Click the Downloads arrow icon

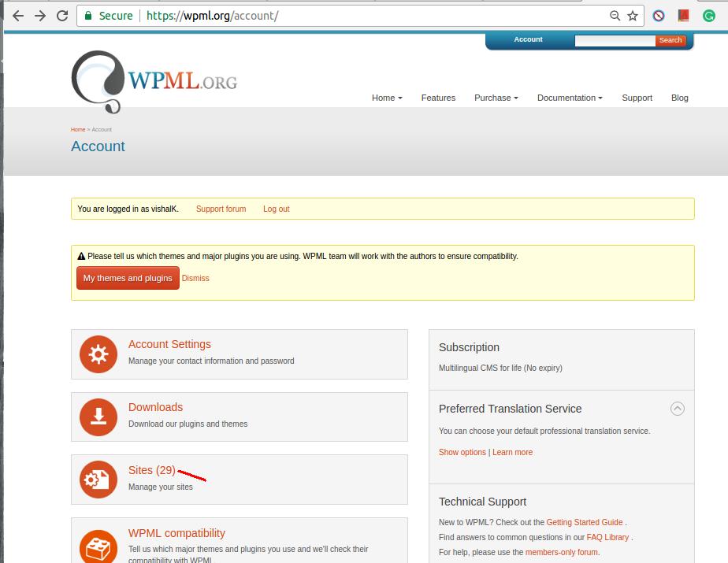coord(98,417)
